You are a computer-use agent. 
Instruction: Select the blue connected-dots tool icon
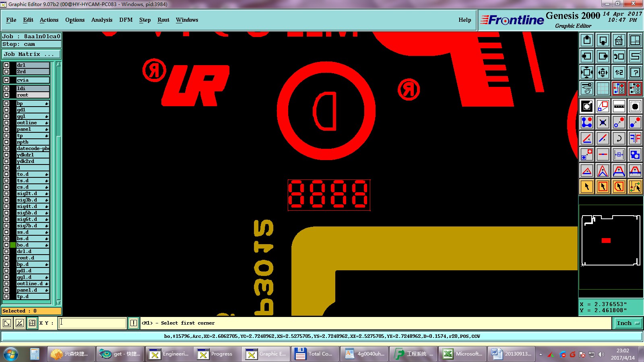point(587,122)
